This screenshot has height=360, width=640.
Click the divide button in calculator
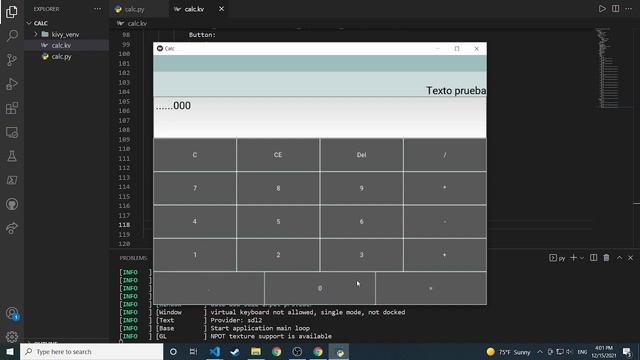pyautogui.click(x=445, y=155)
